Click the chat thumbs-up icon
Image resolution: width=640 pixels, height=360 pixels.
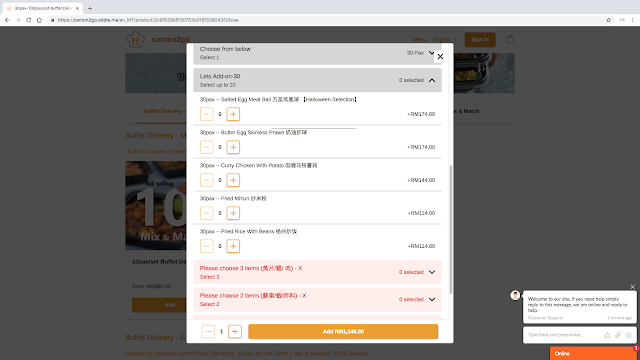(607, 335)
